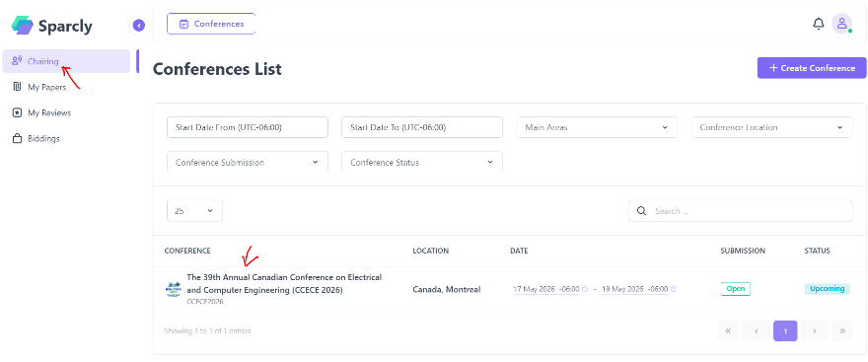Open the notifications bell

coord(818,24)
